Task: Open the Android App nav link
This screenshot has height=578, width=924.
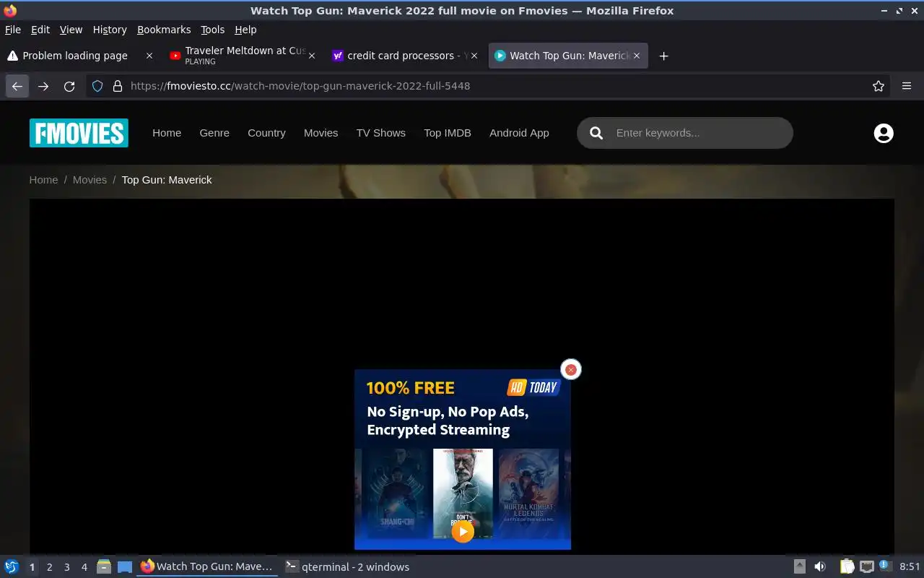Action: tap(519, 133)
